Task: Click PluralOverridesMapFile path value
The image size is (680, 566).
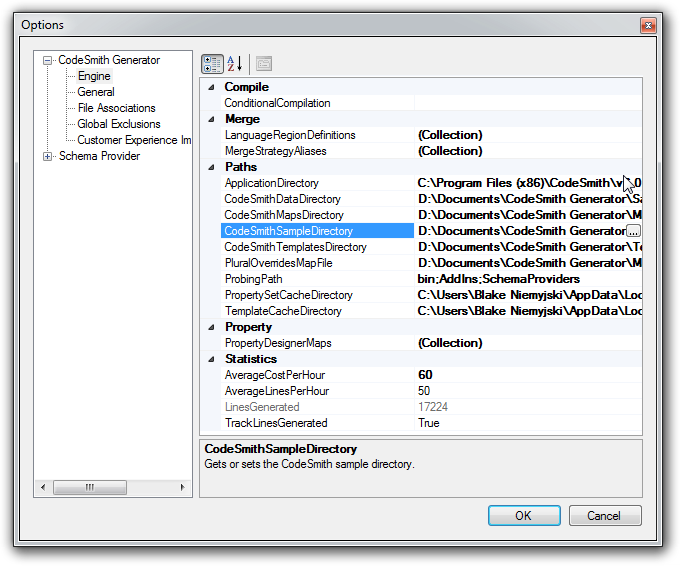Action: coord(528,263)
